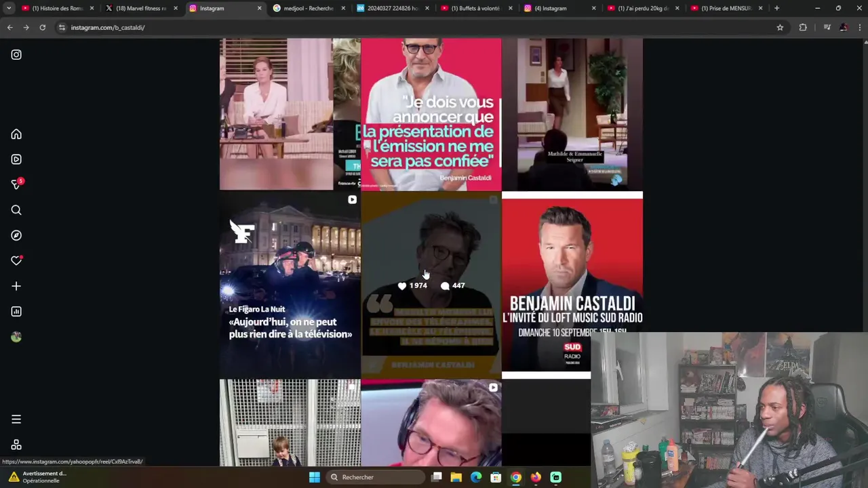Open the Le Figaro La Nuit reel
The width and height of the screenshot is (868, 488).
point(290,285)
